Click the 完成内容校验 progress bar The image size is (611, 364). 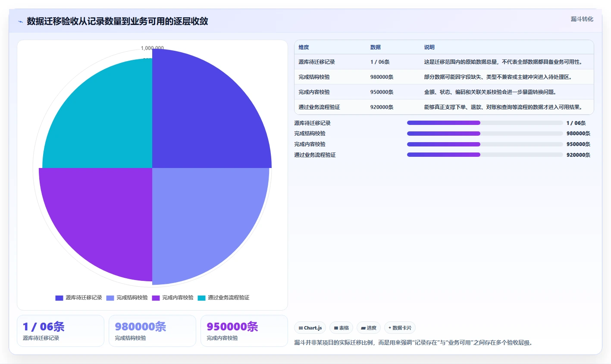485,144
